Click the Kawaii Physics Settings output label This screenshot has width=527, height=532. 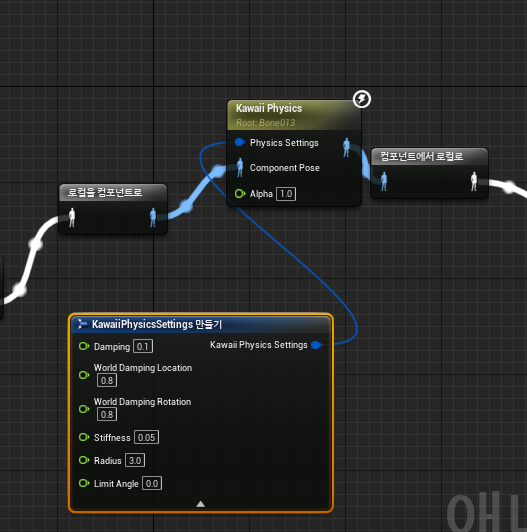coord(259,345)
